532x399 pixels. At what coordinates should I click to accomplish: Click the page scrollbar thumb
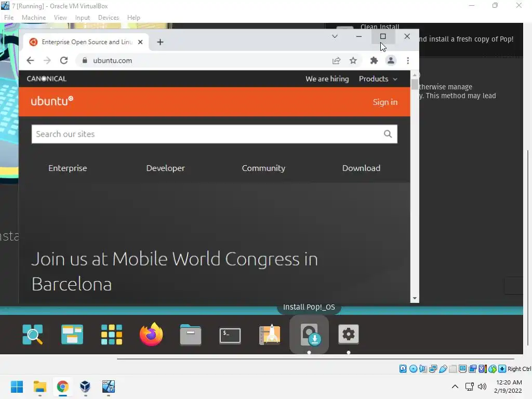415,84
